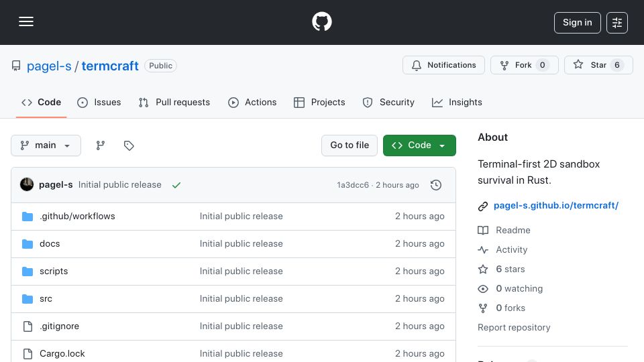Open the latest commit message 'Initial public release'
This screenshot has width=644, height=362.
point(120,185)
